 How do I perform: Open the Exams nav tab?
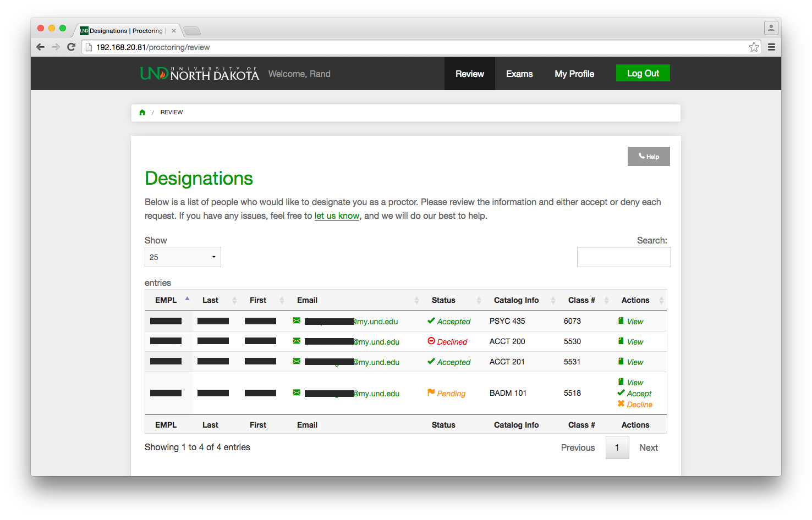point(519,74)
